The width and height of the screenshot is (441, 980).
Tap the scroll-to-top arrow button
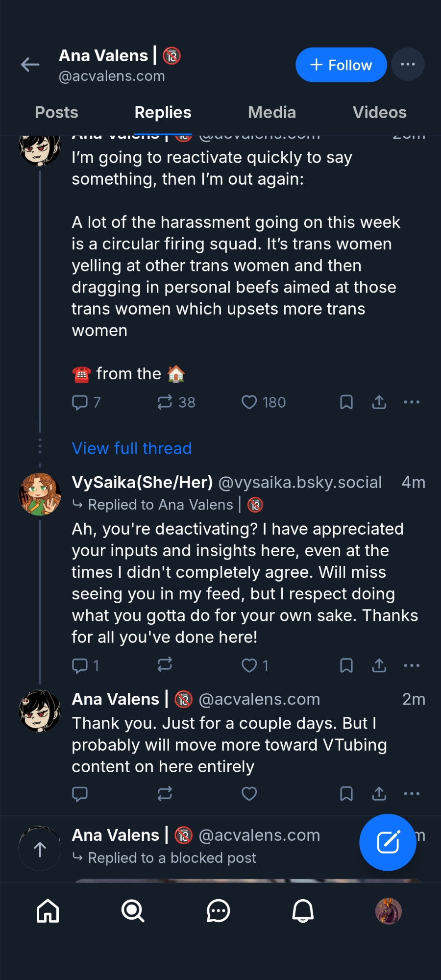tap(40, 849)
